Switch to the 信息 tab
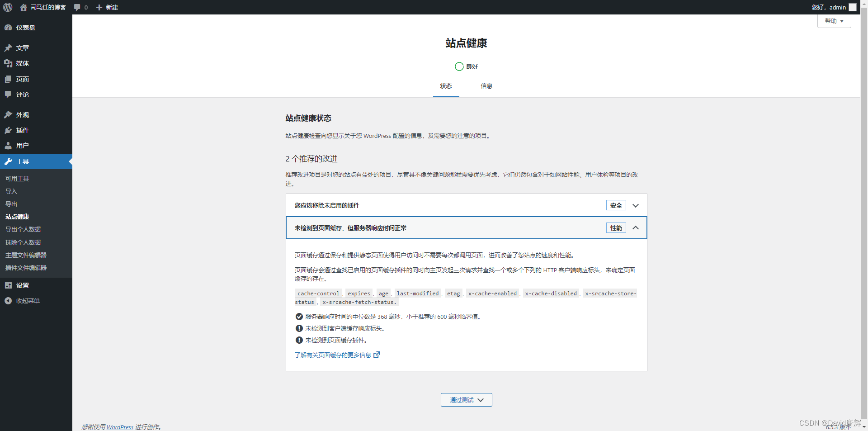The image size is (868, 431). click(486, 86)
